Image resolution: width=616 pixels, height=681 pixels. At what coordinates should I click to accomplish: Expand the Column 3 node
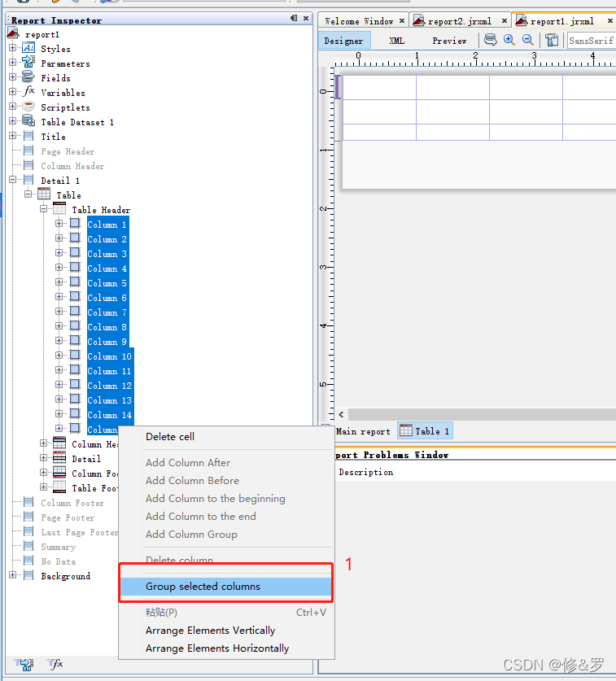tap(59, 253)
